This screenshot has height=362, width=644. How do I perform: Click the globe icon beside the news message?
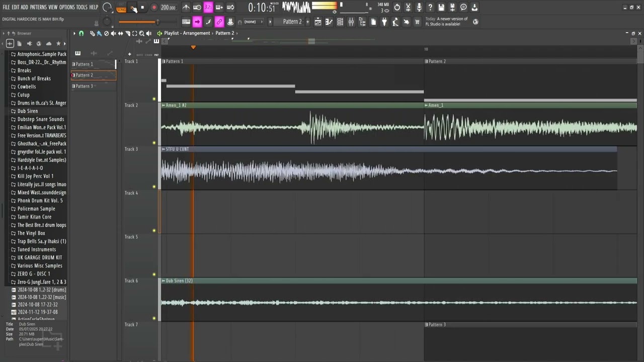click(x=475, y=22)
